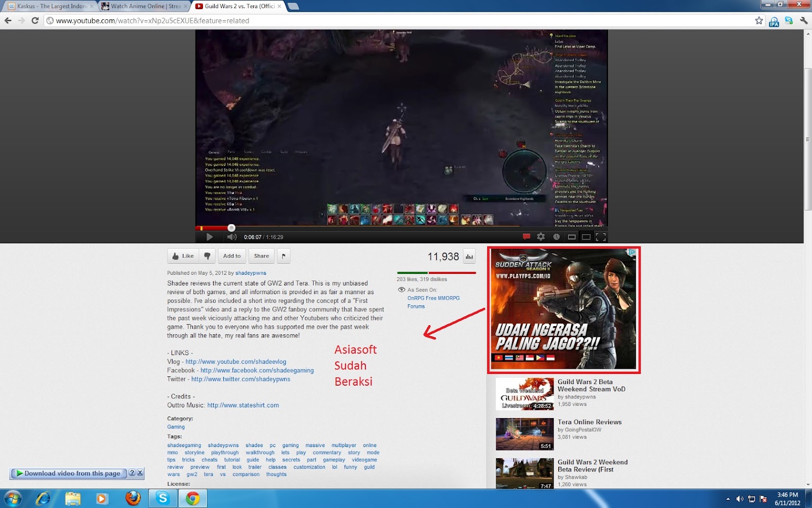Click the Sudden Attack advertisement banner
The height and width of the screenshot is (508, 812).
tap(563, 309)
